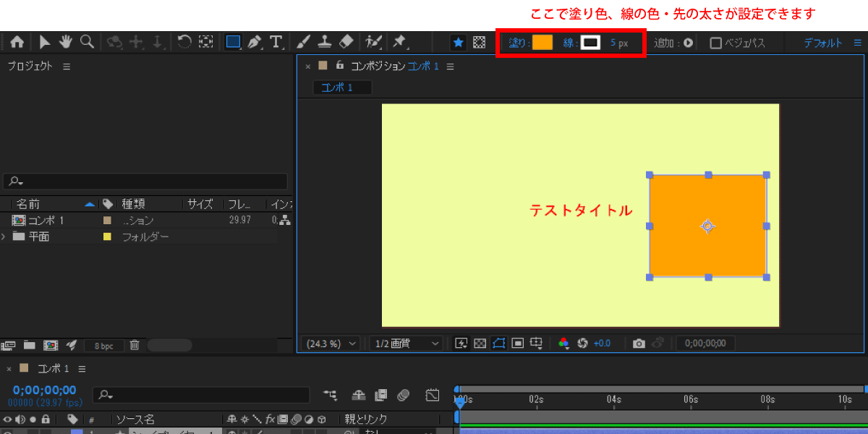This screenshot has height=434, width=868.
Task: Click the Reset Exposure aperture icon
Action: [x=582, y=344]
